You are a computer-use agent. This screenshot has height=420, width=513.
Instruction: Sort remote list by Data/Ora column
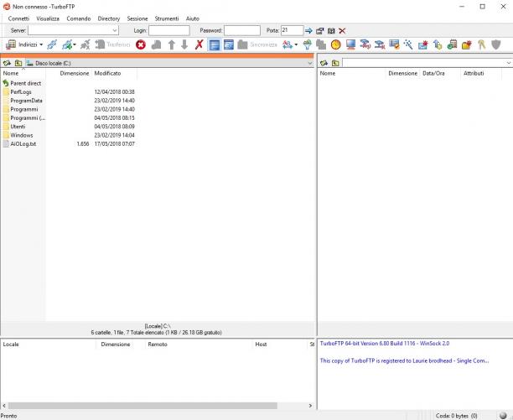coord(440,73)
